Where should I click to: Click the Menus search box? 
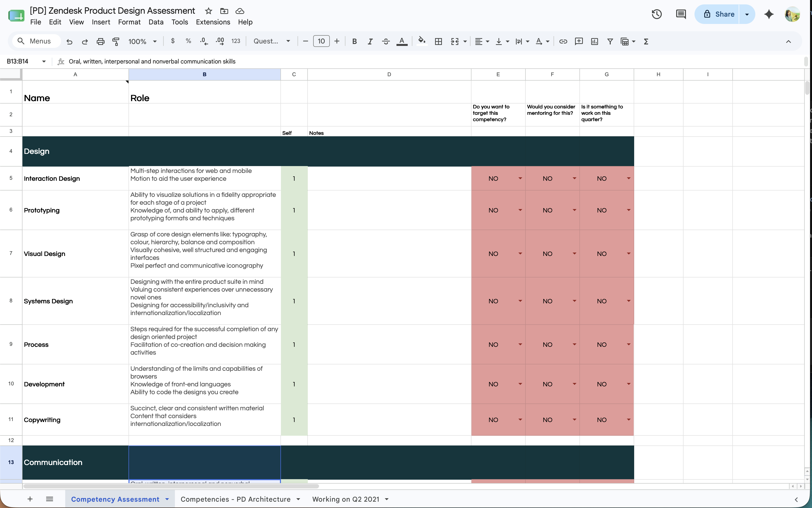coord(36,41)
